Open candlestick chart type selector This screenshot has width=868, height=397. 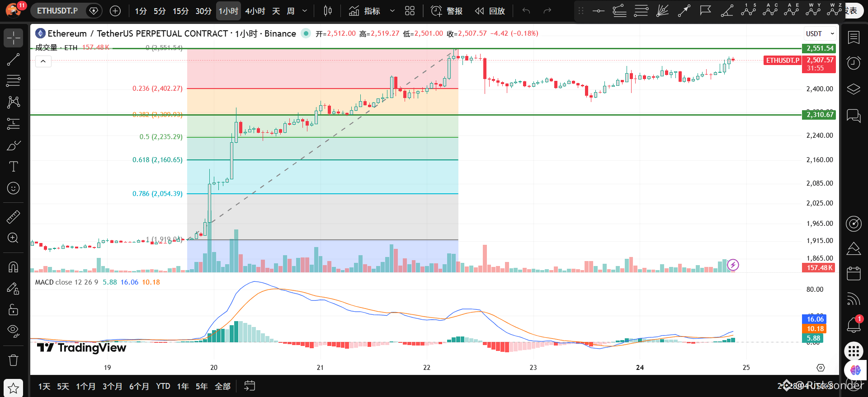click(328, 11)
